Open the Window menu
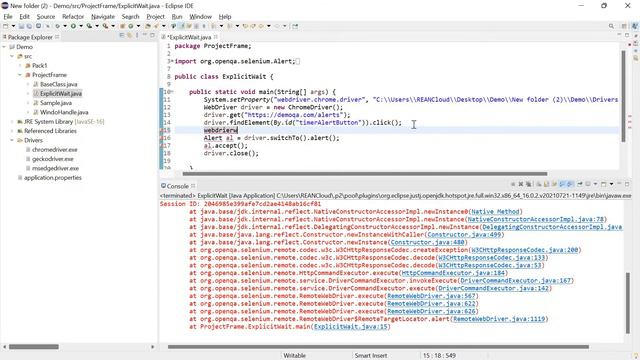640x360 pixels. 200,16
